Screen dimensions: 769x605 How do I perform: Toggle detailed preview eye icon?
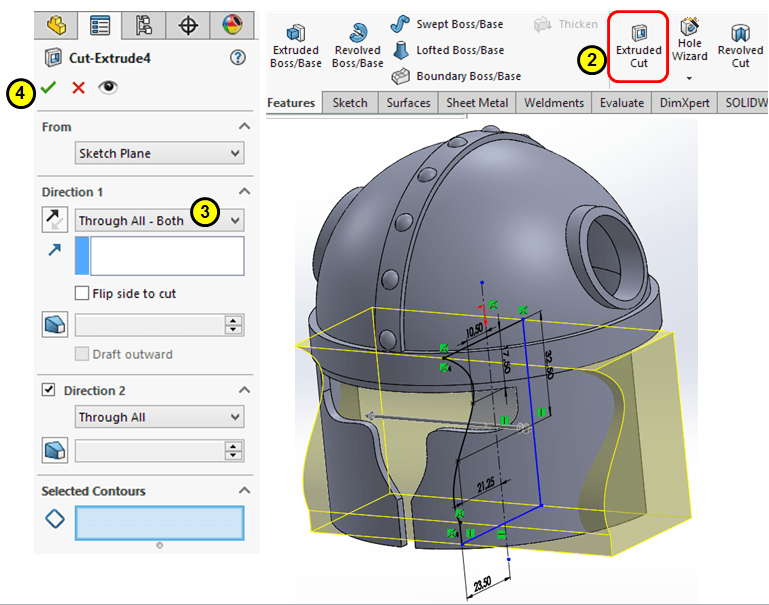(x=108, y=88)
